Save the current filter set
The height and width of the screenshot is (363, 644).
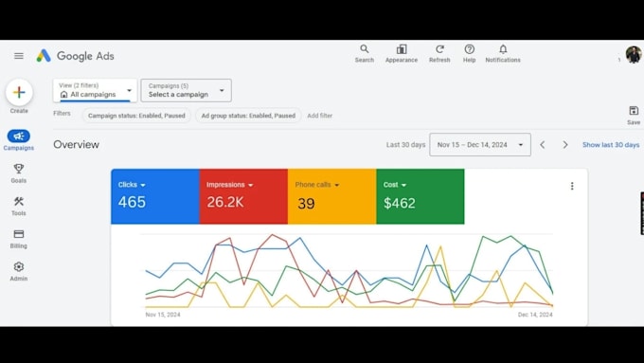[634, 115]
